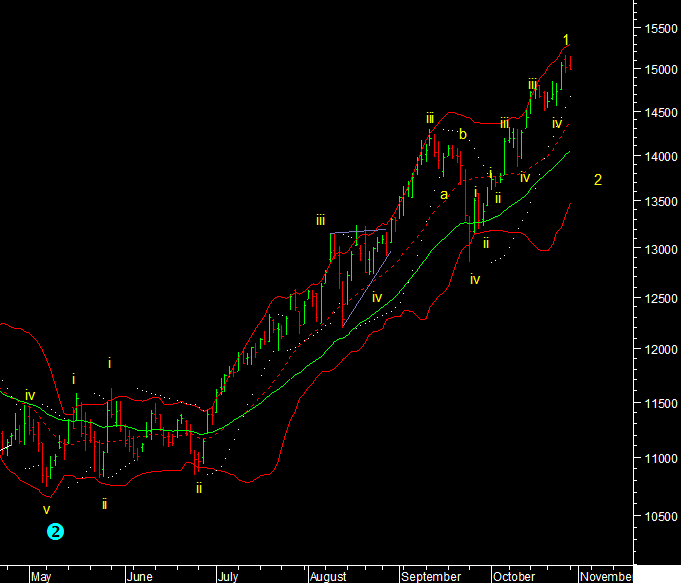Select the 14000 price level label
The height and width of the screenshot is (583, 681).
click(661, 156)
